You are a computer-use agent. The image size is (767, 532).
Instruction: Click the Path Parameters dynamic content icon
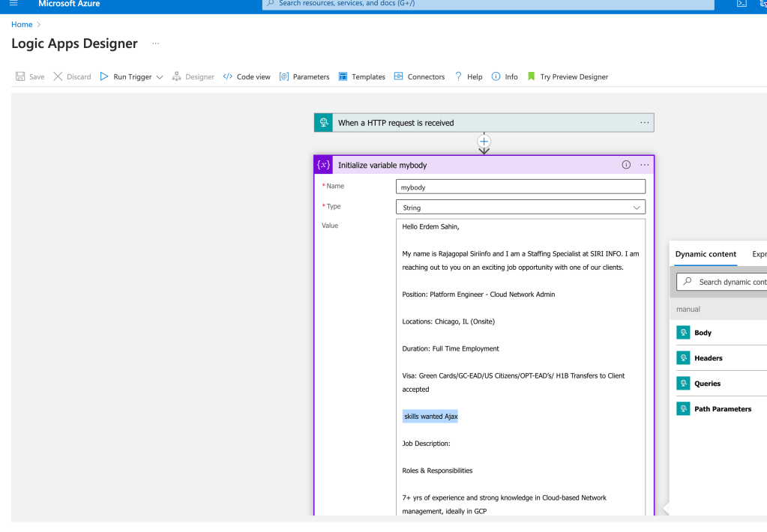coord(683,409)
